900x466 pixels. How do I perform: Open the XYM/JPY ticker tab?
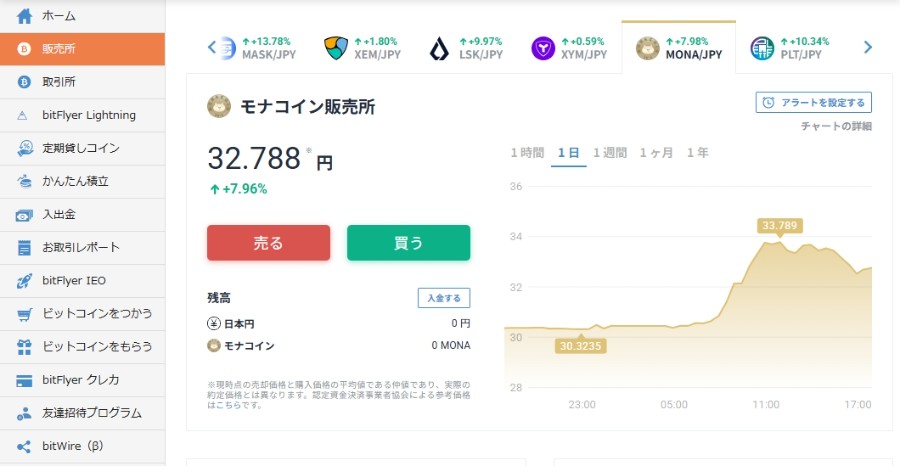pyautogui.click(x=569, y=48)
